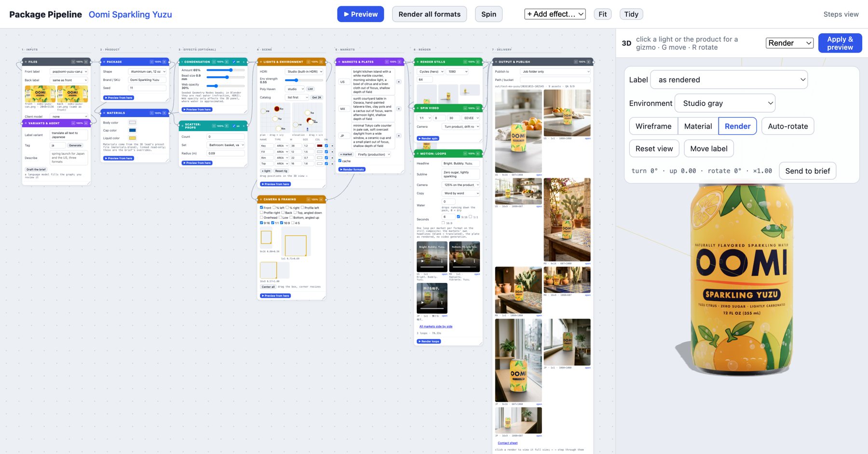Viewport: 868px width, 454px height.
Task: Zoom in Output & Publish node with plus
Action: 588,62
